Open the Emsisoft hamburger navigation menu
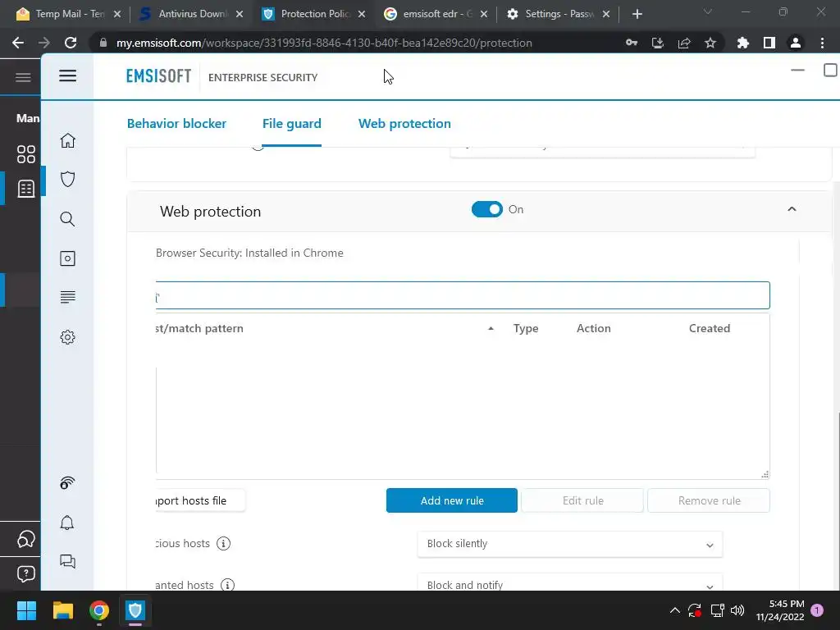The width and height of the screenshot is (840, 630). [x=67, y=76]
